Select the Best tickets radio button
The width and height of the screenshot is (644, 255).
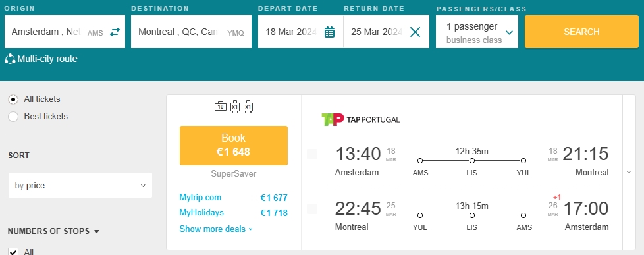coord(13,117)
